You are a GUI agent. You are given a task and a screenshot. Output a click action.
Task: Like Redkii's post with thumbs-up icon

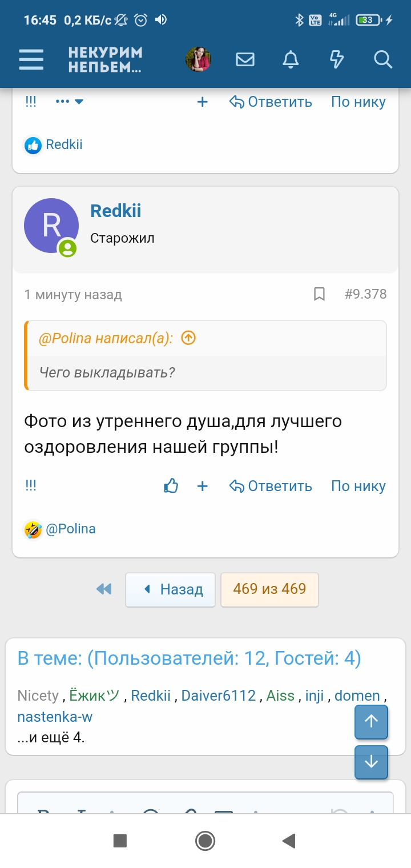tap(171, 486)
